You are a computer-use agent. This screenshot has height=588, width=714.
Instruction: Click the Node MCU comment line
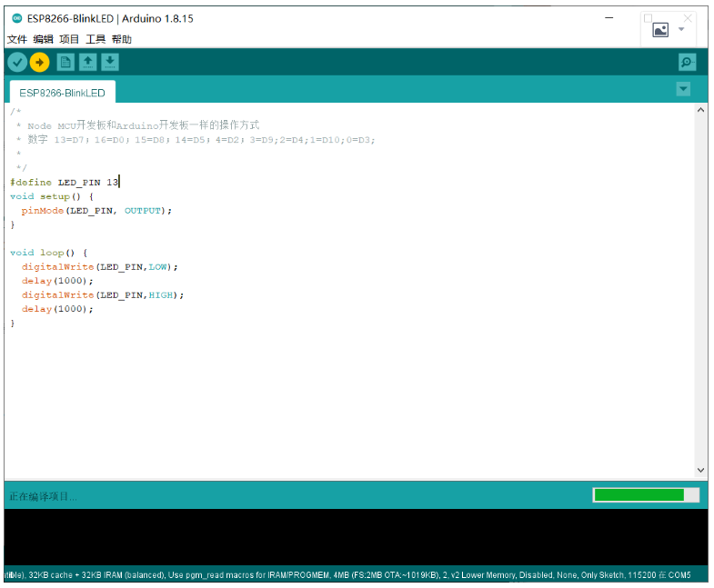tap(138, 125)
